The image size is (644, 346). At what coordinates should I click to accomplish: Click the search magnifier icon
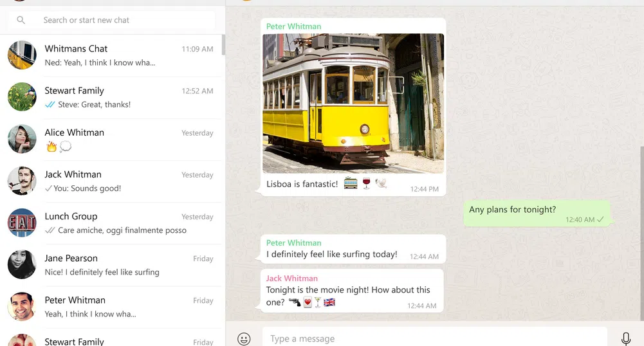click(21, 20)
